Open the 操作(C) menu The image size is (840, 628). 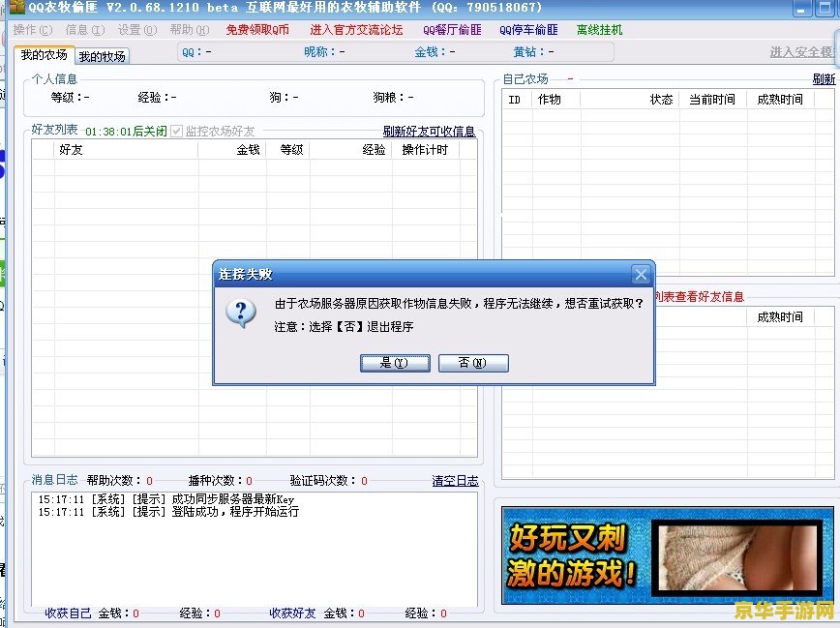tap(33, 30)
